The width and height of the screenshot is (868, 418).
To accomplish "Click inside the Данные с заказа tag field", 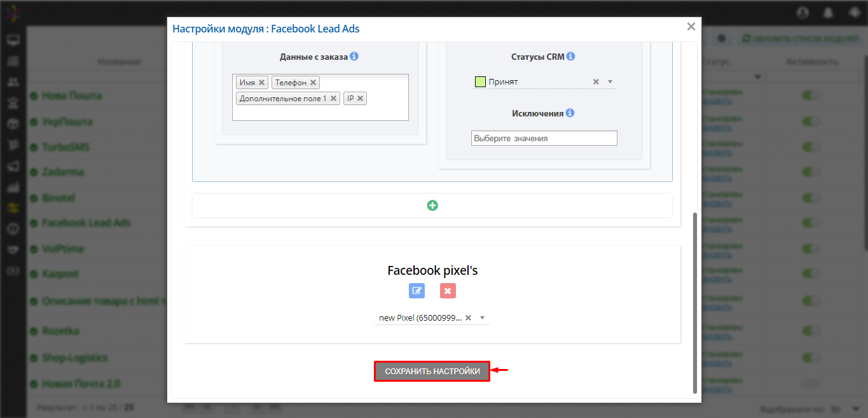I will tap(320, 97).
